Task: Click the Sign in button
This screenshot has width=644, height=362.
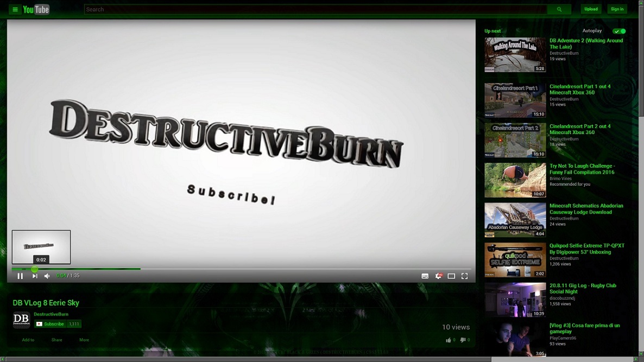Action: (x=617, y=9)
